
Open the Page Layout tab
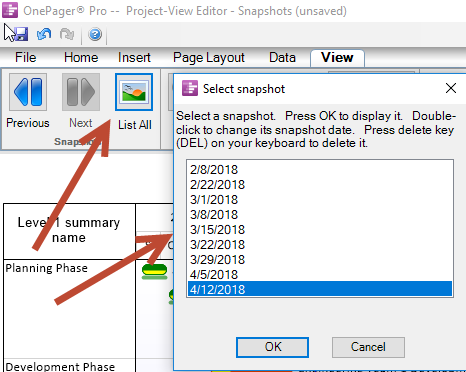point(209,58)
